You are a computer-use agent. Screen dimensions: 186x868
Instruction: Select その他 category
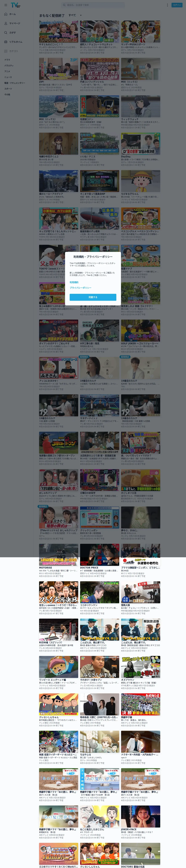pyautogui.click(x=7, y=94)
